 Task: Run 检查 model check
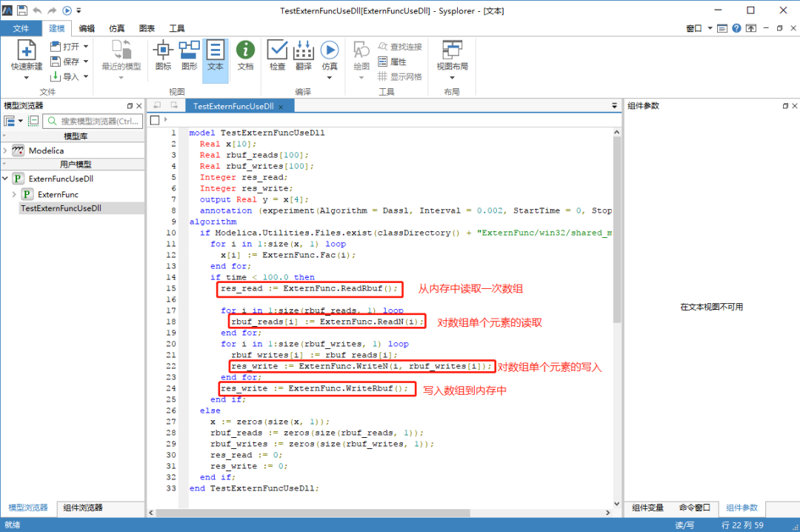click(277, 55)
